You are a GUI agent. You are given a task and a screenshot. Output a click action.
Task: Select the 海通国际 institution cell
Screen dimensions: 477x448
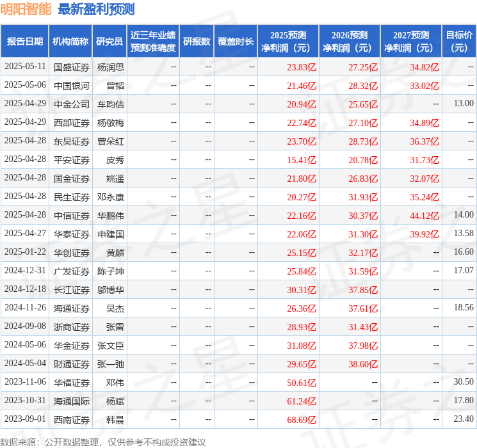pyautogui.click(x=72, y=401)
